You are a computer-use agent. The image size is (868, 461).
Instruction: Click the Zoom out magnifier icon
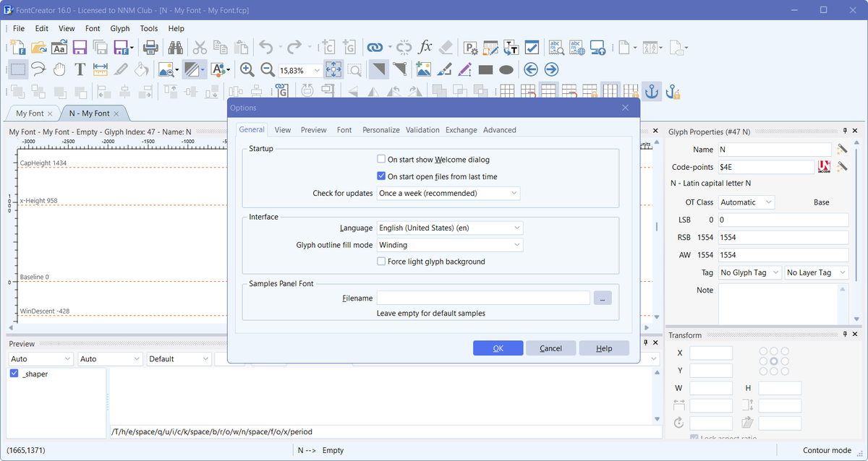pyautogui.click(x=268, y=69)
